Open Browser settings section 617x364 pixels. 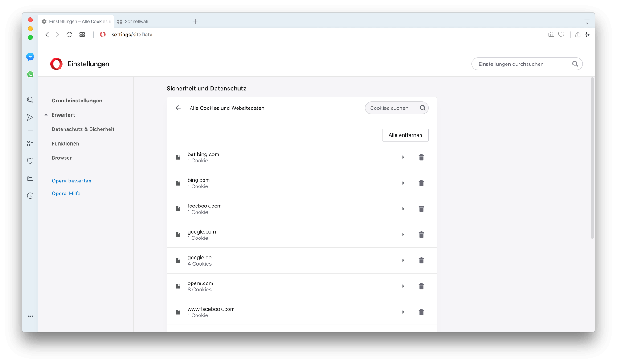point(61,158)
